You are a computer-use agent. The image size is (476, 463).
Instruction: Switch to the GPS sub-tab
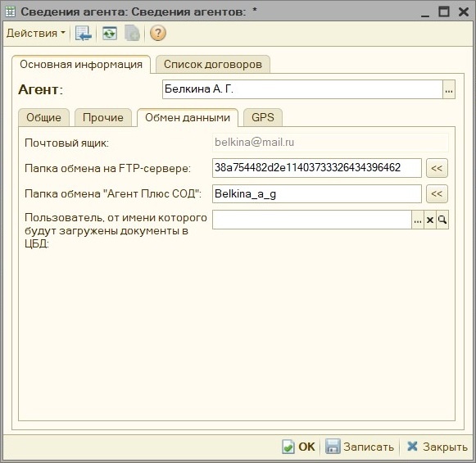[x=263, y=117]
